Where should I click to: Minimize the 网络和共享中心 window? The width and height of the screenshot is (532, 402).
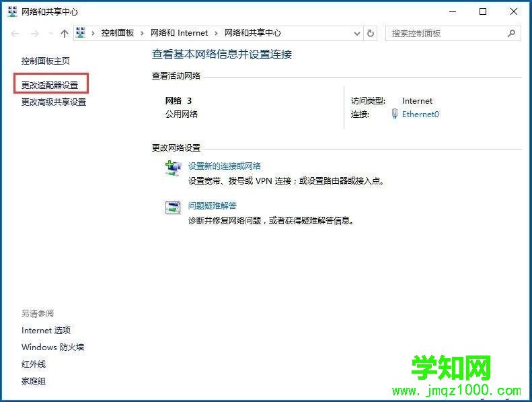click(453, 11)
